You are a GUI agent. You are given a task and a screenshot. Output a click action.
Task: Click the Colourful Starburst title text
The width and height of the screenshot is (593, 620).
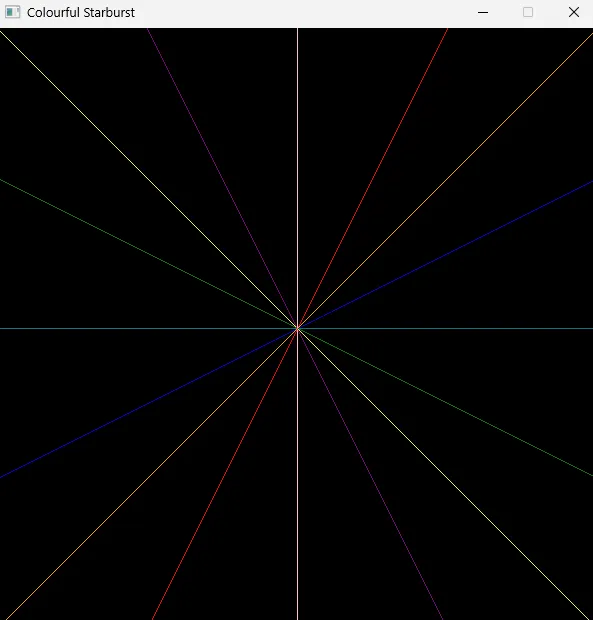click(81, 13)
